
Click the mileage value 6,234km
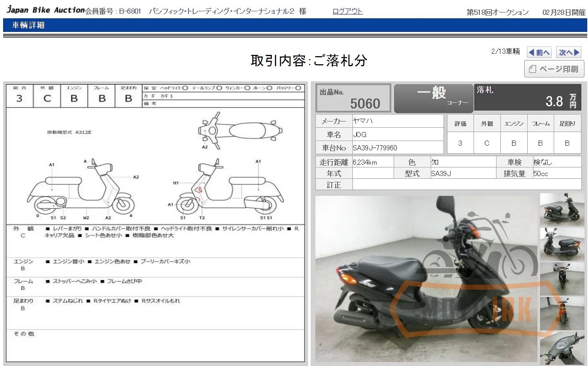pos(365,162)
